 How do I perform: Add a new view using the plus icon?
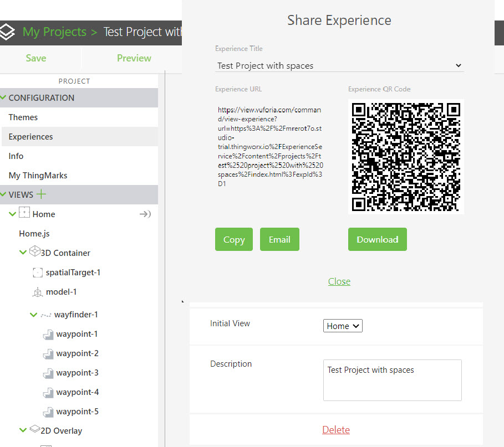point(42,194)
